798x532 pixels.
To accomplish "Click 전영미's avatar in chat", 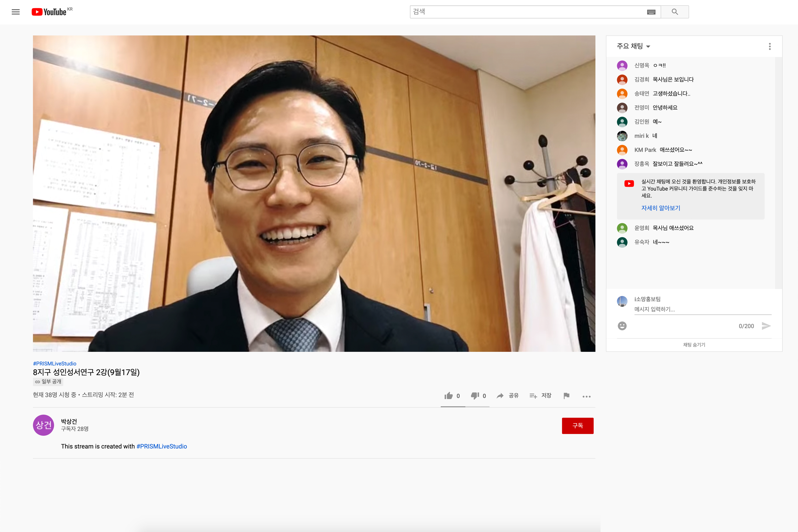I will point(622,108).
